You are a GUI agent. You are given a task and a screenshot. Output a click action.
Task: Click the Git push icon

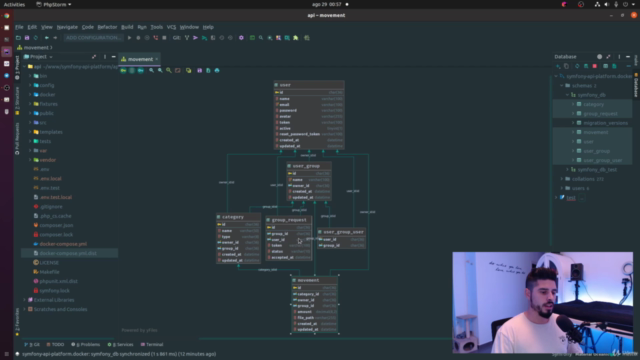[204, 38]
